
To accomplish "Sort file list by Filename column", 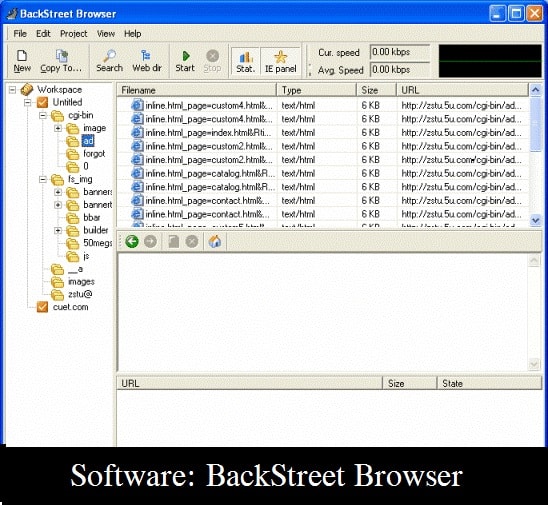I will (x=197, y=90).
